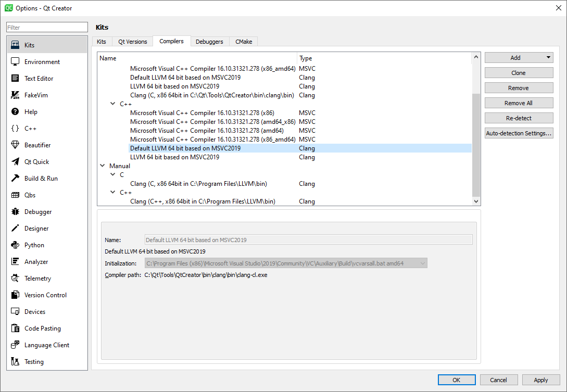Select the Version Control icon

[15, 295]
